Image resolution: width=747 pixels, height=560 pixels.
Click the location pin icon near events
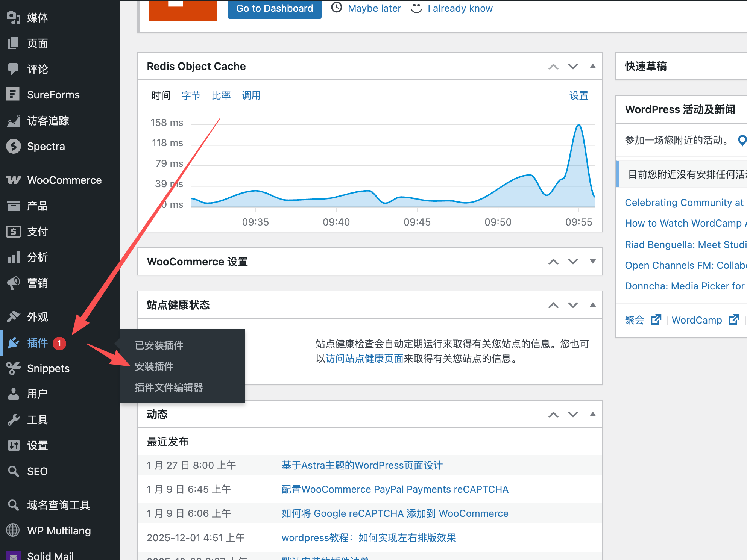click(x=742, y=140)
